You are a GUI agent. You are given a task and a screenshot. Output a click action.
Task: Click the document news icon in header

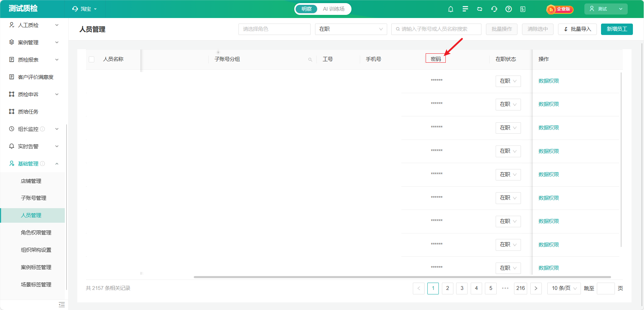click(523, 9)
